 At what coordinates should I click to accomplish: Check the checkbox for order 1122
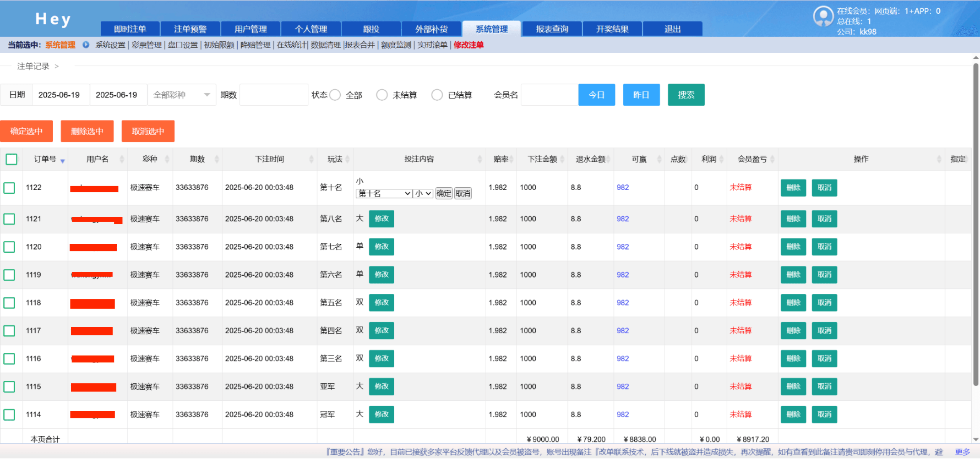tap(9, 188)
